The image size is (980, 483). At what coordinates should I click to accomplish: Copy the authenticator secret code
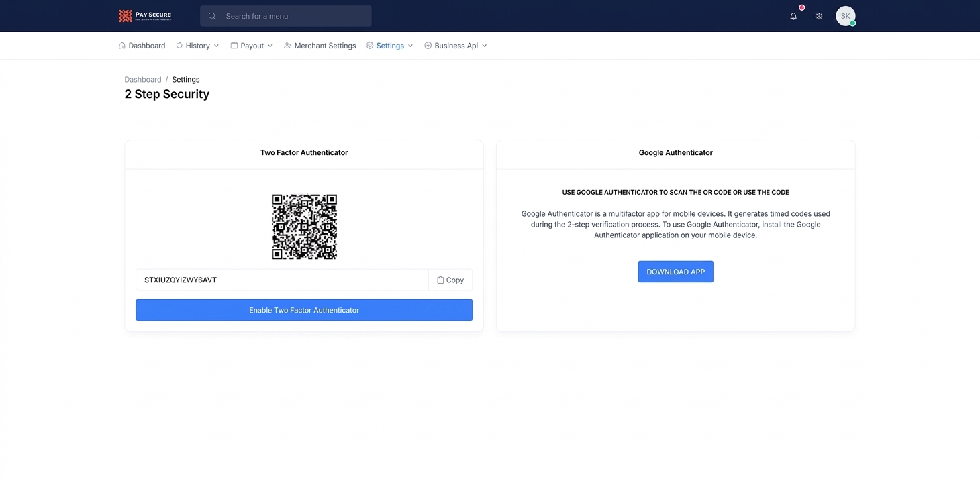(450, 280)
